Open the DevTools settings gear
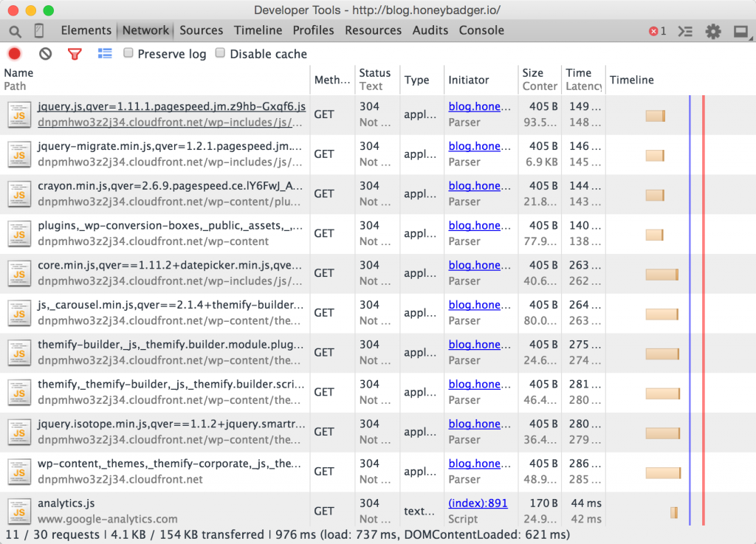The height and width of the screenshot is (544, 756). click(x=713, y=31)
